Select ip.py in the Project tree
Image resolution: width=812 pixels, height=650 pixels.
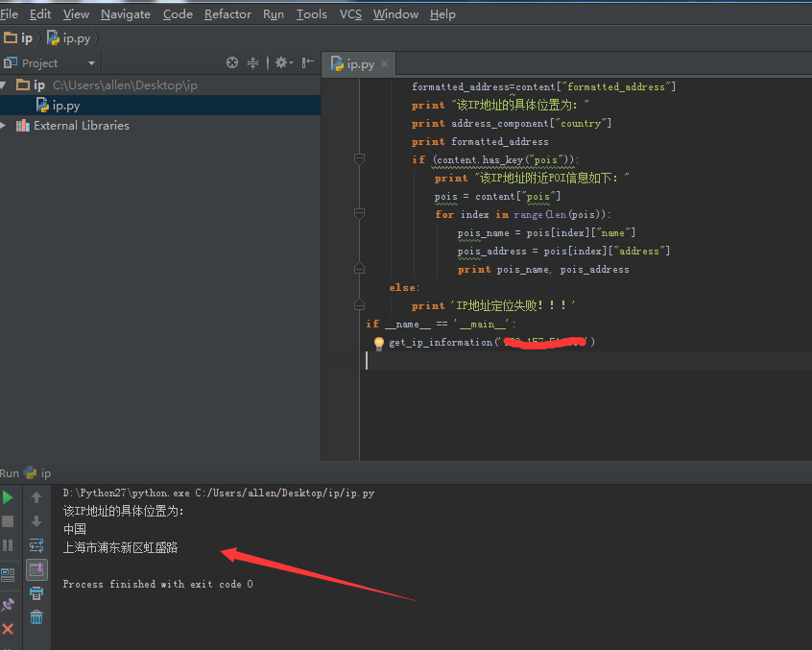click(65, 106)
